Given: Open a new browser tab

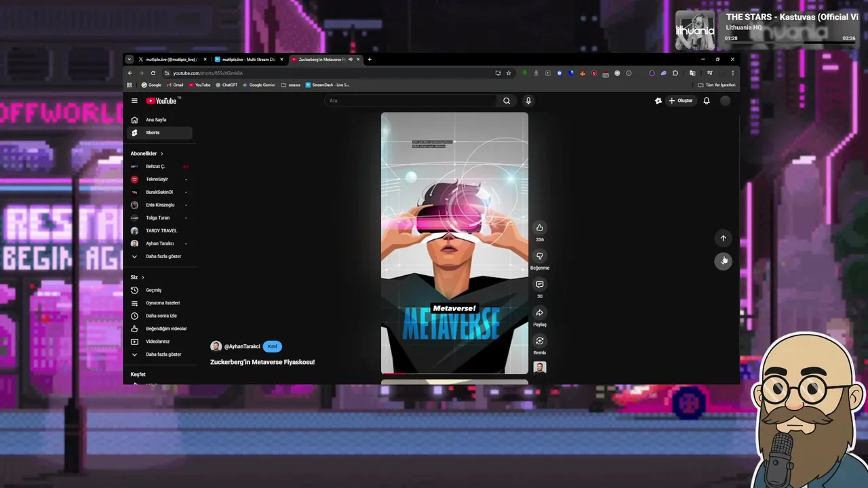Looking at the screenshot, I should (370, 60).
